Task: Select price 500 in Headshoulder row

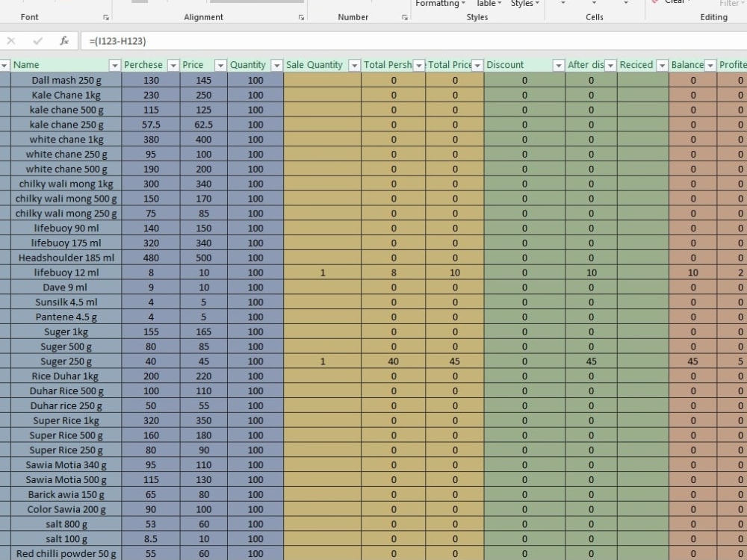Action: pos(203,257)
